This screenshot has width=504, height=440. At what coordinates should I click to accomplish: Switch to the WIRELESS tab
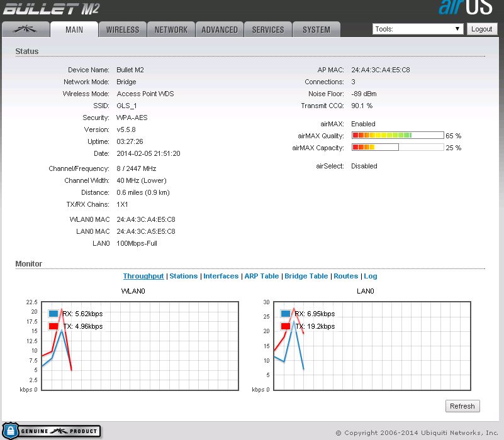click(123, 30)
